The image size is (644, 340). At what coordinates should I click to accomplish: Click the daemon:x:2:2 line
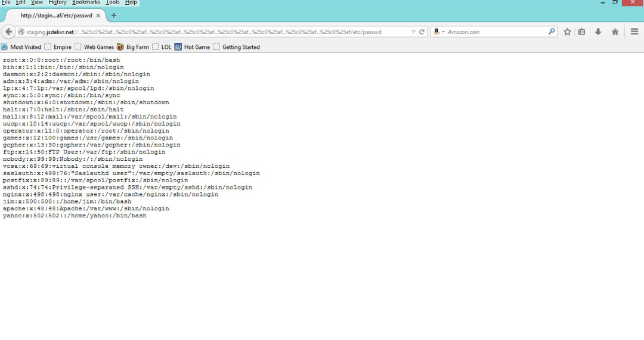tap(76, 74)
